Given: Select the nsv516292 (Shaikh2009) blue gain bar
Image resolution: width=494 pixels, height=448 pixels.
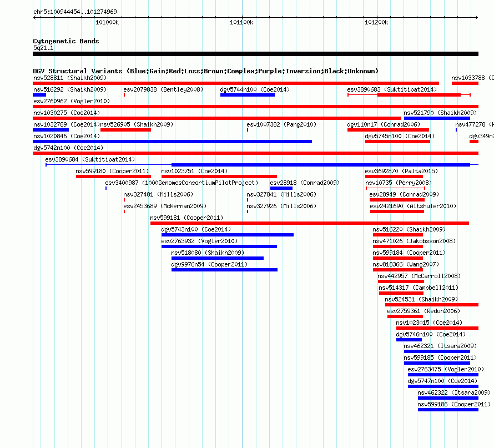Looking at the screenshot, I should [x=39, y=95].
